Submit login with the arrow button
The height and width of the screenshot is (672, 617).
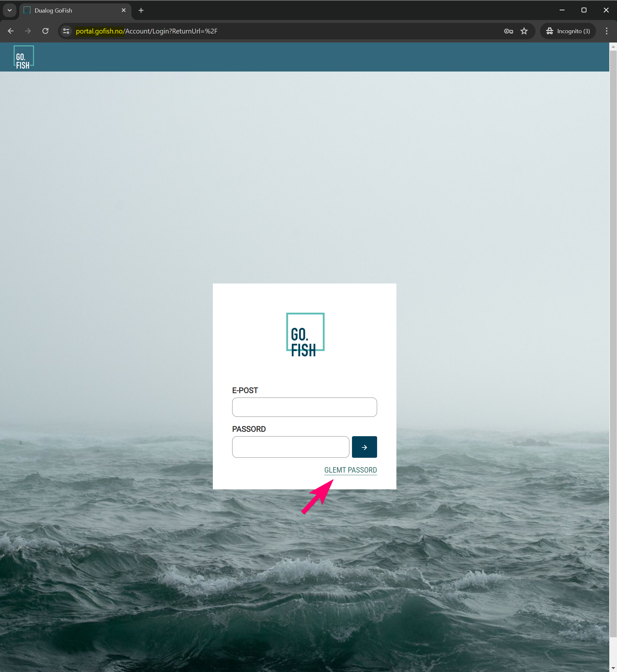(x=364, y=447)
